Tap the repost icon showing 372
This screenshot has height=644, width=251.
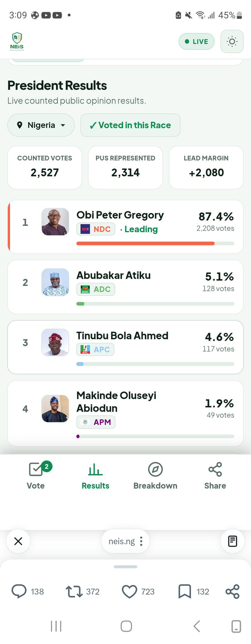point(74,591)
